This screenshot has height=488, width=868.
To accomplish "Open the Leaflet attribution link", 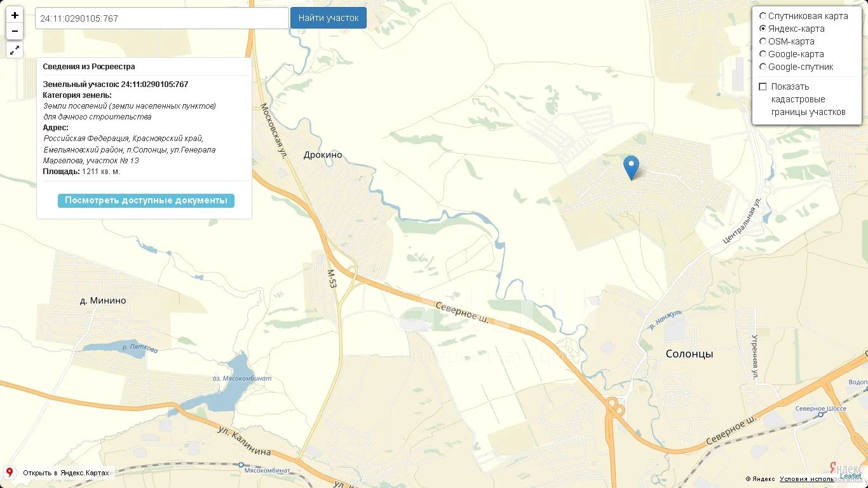I will pyautogui.click(x=851, y=477).
